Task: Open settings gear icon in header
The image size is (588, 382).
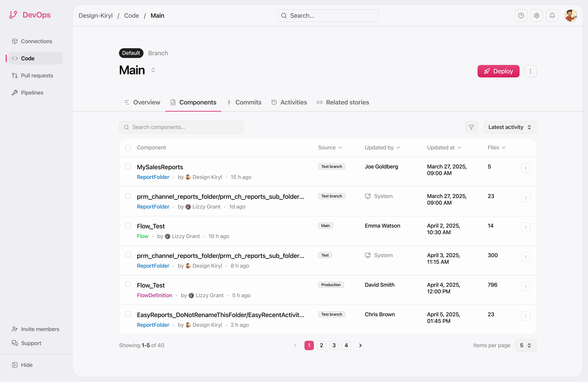Action: tap(536, 16)
